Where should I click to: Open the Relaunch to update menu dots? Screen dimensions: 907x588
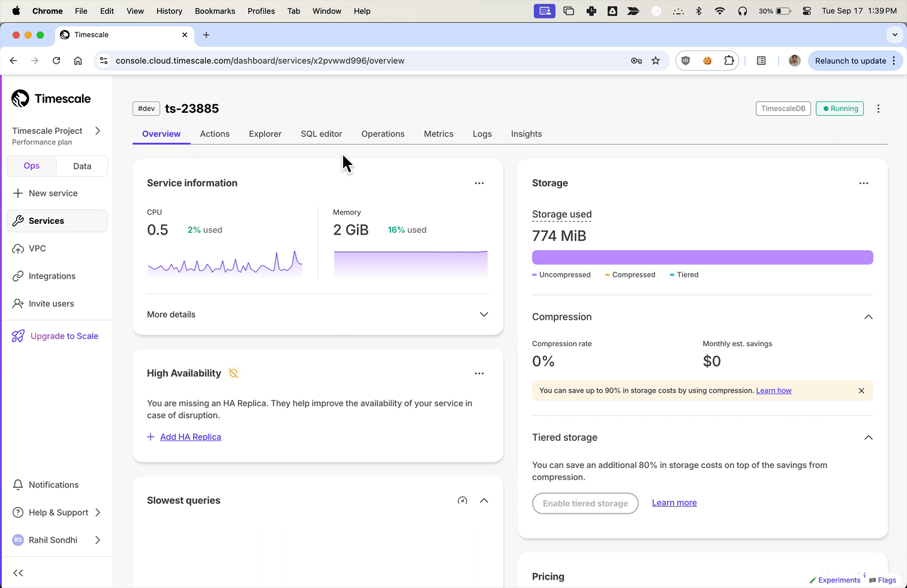pyautogui.click(x=894, y=61)
